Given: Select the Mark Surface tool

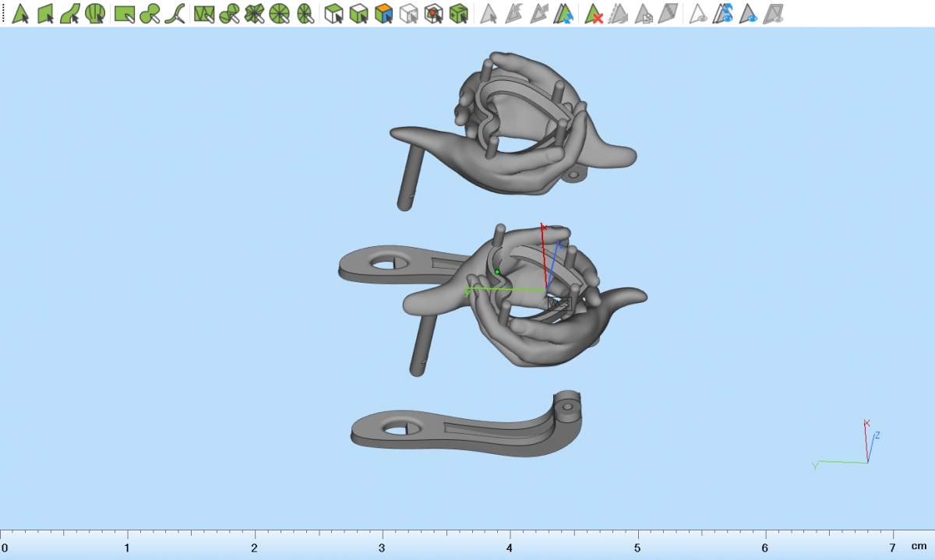Looking at the screenshot, I should click(x=70, y=13).
